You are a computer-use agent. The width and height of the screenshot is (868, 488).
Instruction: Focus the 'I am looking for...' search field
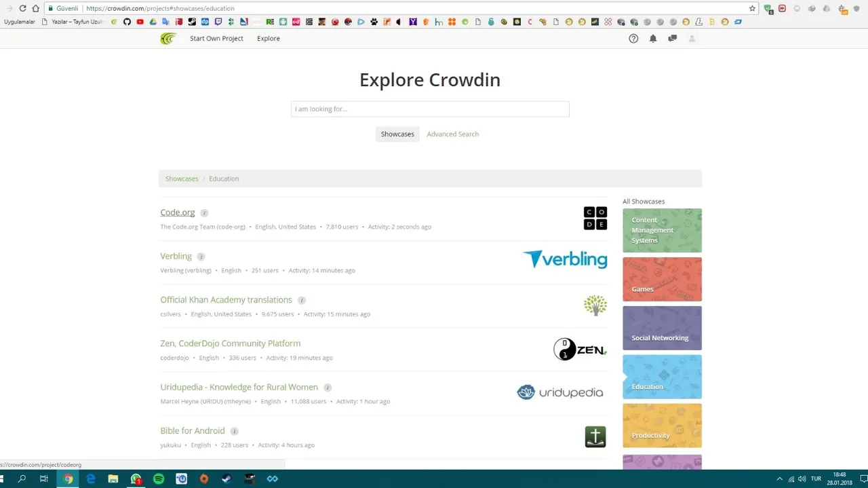[430, 109]
